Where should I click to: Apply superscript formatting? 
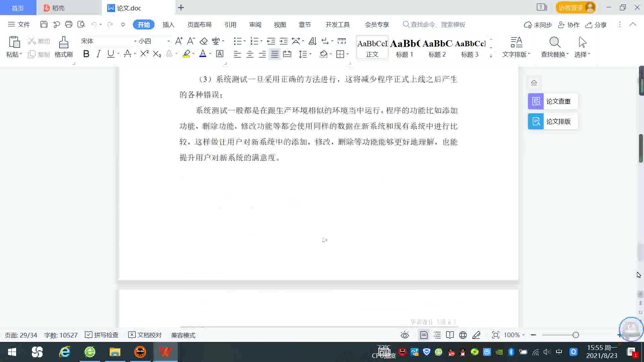point(144,54)
